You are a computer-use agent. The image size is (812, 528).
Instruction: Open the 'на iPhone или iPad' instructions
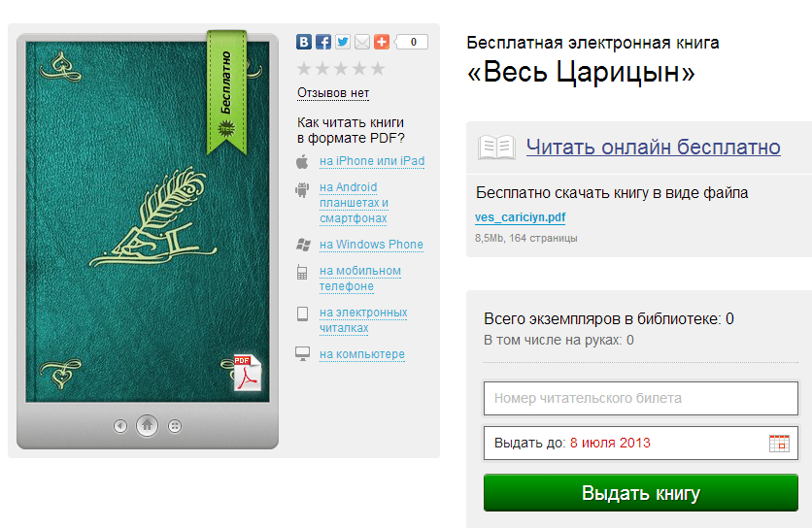coord(372,161)
